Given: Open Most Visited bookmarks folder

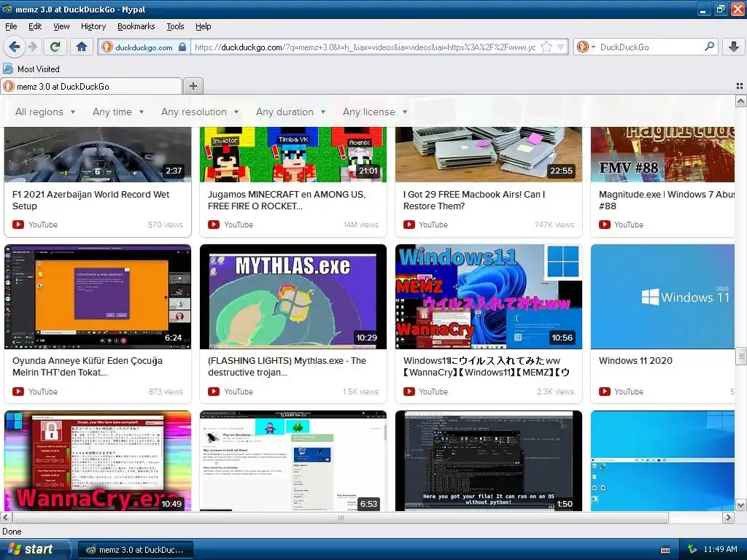Looking at the screenshot, I should coord(31,69).
